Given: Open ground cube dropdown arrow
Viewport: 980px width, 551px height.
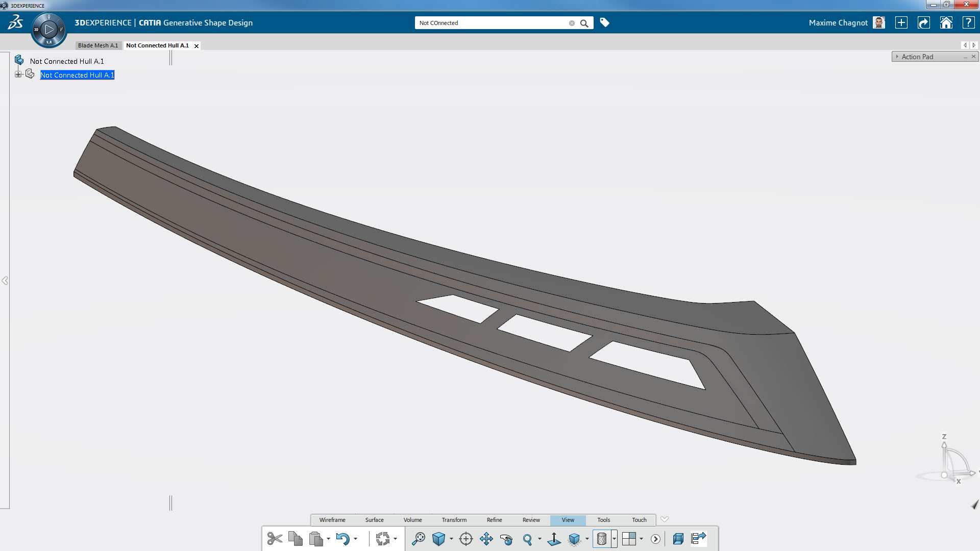Looking at the screenshot, I should [587, 539].
